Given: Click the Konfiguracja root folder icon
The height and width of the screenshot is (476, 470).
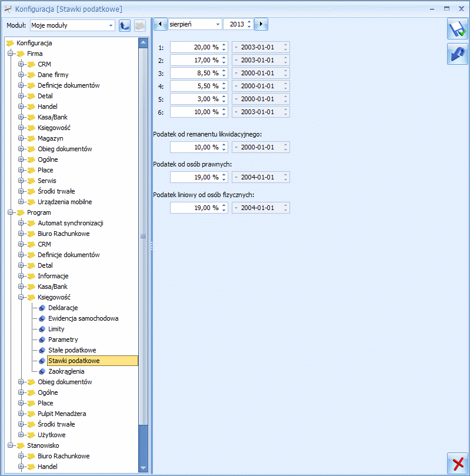Looking at the screenshot, I should [x=11, y=43].
